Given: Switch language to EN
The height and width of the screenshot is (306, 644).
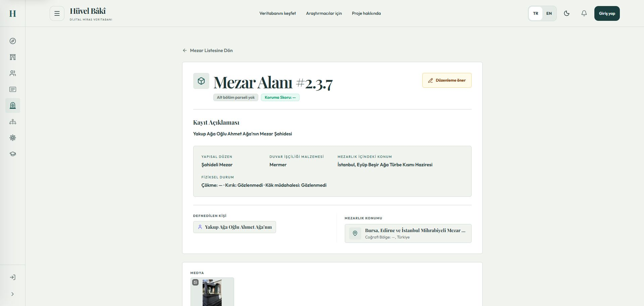Looking at the screenshot, I should 549,13.
